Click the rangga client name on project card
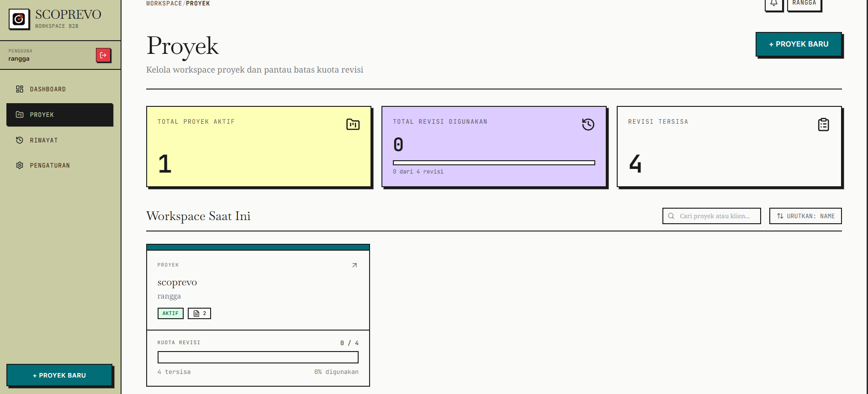Screen dimensions: 868x394 [169, 296]
